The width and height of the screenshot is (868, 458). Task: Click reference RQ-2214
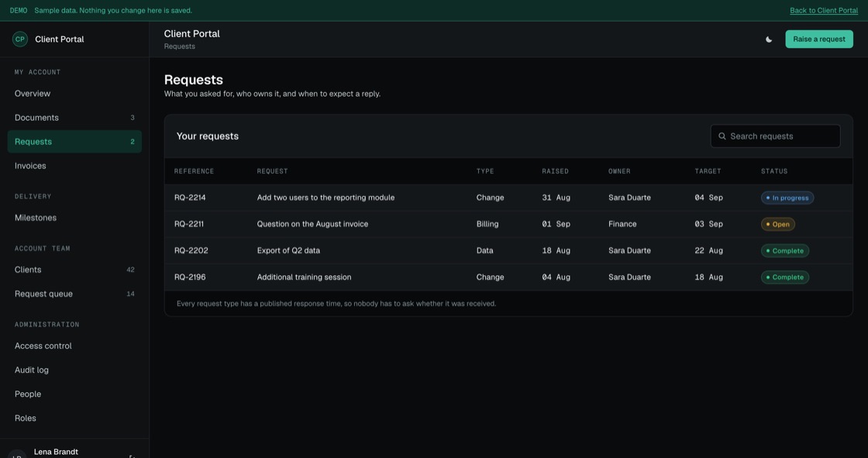[190, 198]
